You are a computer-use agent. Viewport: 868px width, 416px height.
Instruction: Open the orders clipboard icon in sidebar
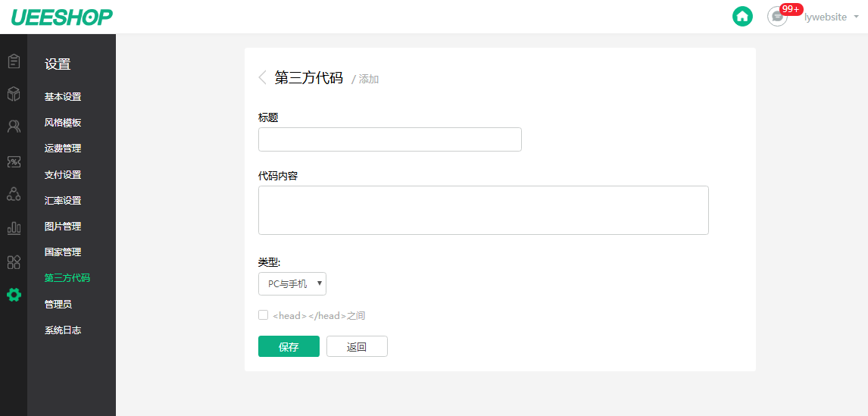(x=14, y=61)
